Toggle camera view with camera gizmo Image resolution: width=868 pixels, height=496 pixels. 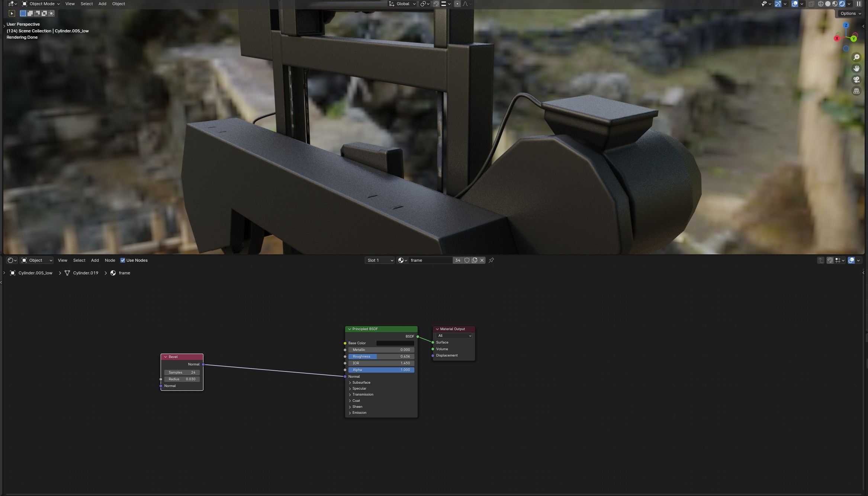click(x=856, y=80)
